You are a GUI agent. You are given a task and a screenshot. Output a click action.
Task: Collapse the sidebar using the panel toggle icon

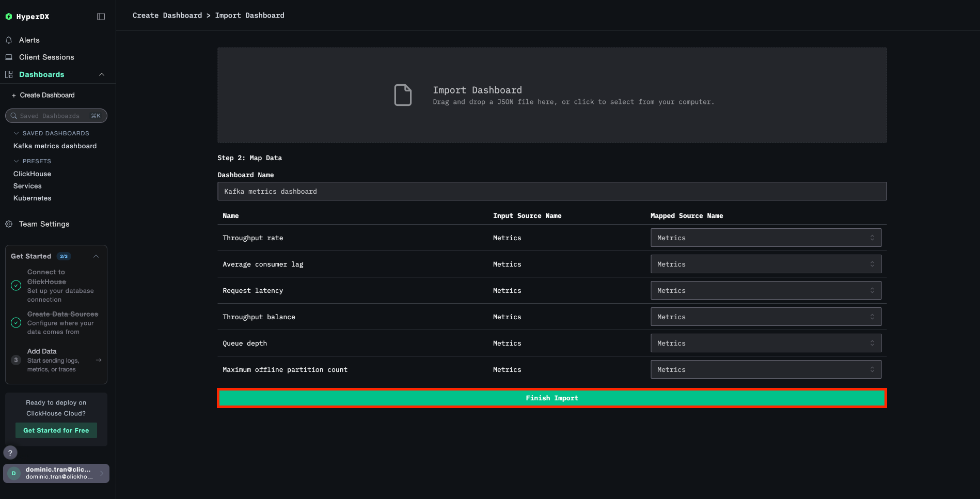coord(100,16)
